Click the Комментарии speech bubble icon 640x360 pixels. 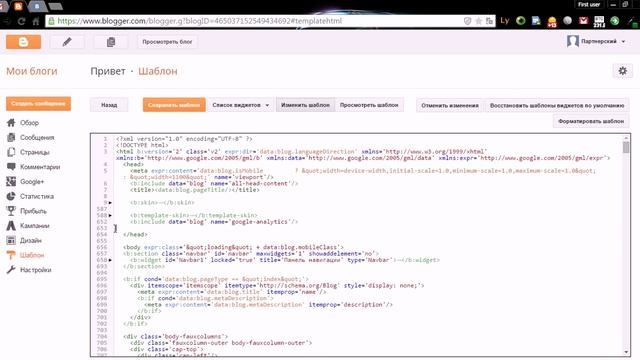[11, 167]
